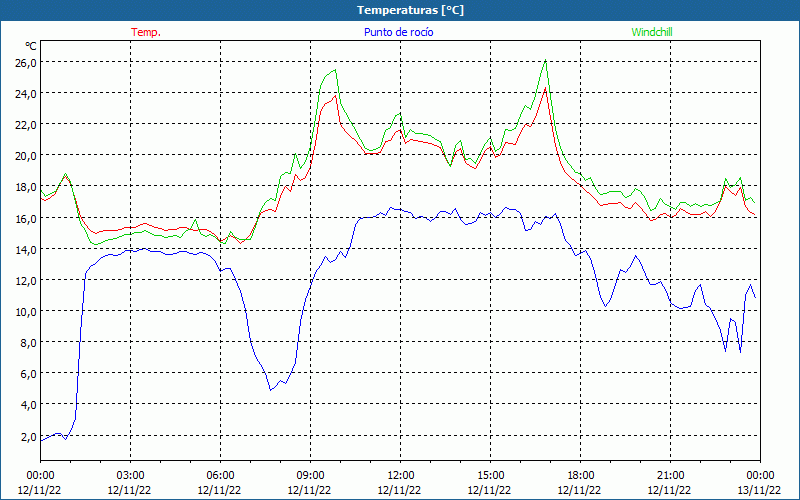Click the 10,0 y-axis value

(x=26, y=312)
